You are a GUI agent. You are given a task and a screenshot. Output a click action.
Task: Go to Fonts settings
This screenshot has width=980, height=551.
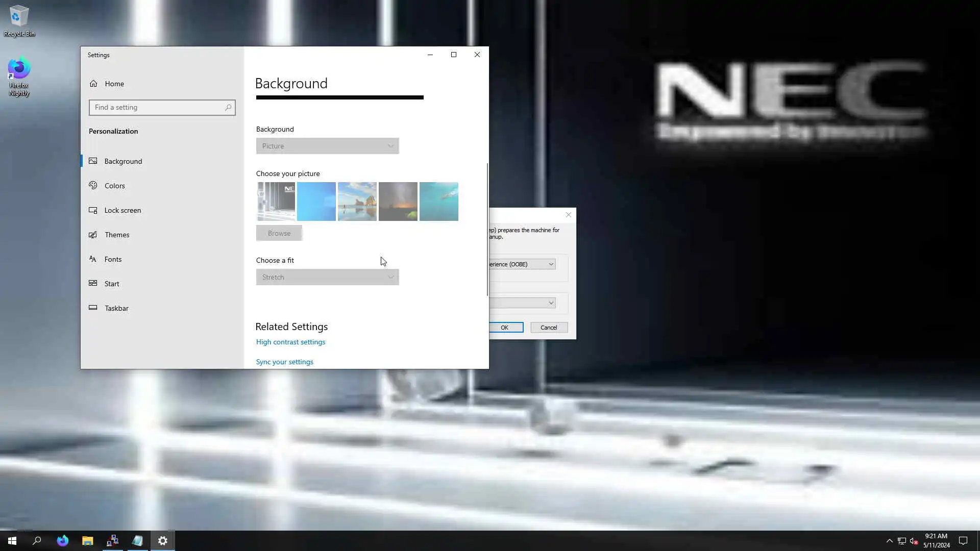[x=113, y=259]
